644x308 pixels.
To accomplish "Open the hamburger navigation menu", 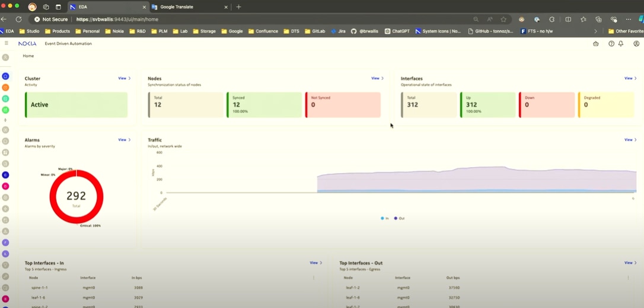I will tap(6, 43).
